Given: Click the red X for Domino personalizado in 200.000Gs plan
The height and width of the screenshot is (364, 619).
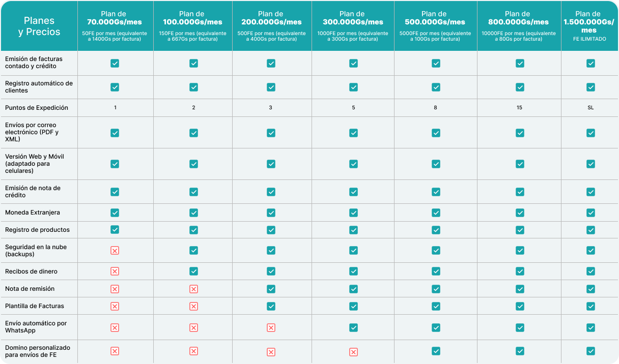Looking at the screenshot, I should coord(271,352).
